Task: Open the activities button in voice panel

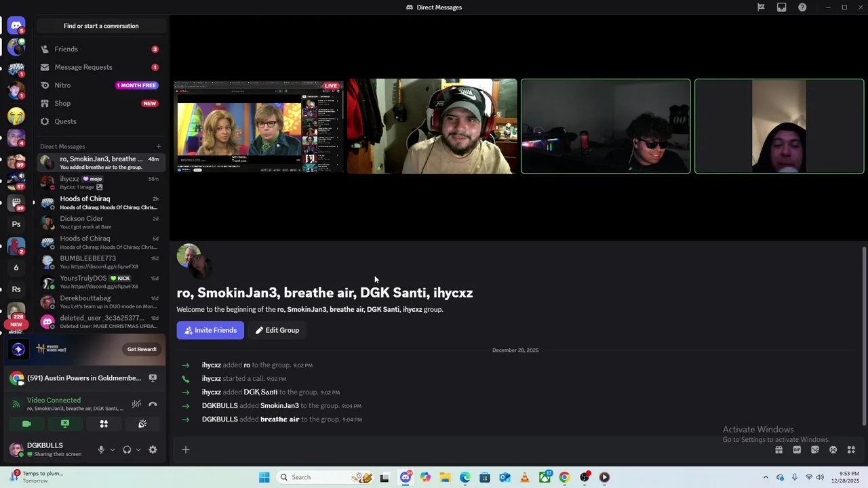Action: pyautogui.click(x=104, y=424)
